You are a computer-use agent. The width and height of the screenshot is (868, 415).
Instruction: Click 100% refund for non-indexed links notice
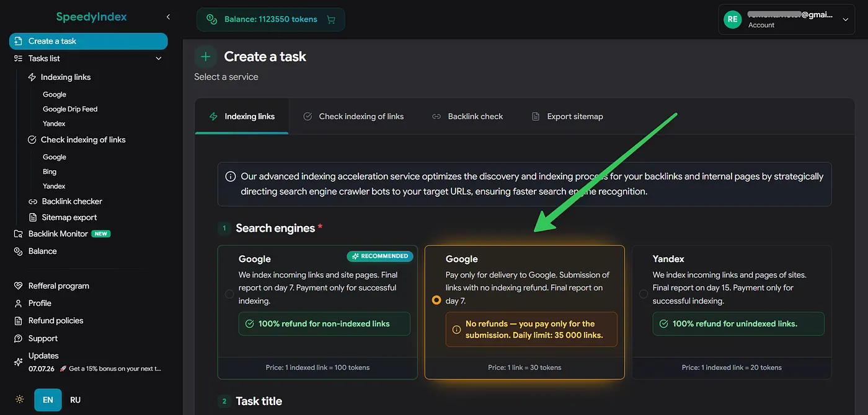click(324, 323)
